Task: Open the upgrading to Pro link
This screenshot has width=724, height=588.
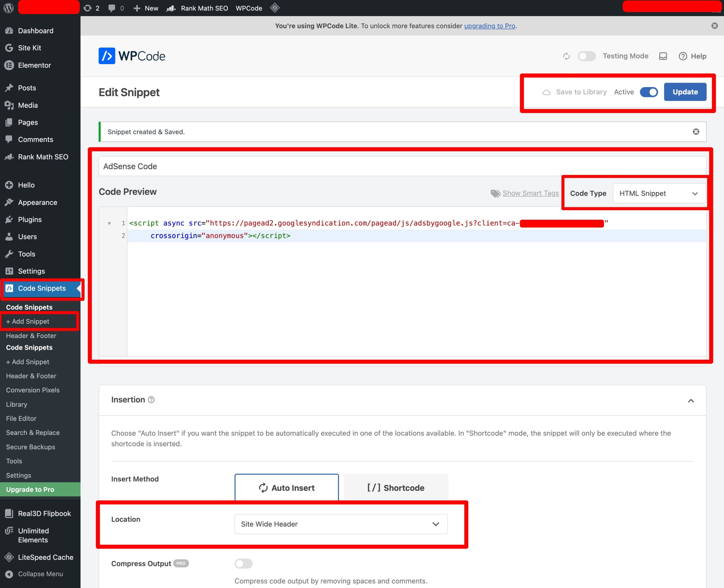Action: [489, 26]
